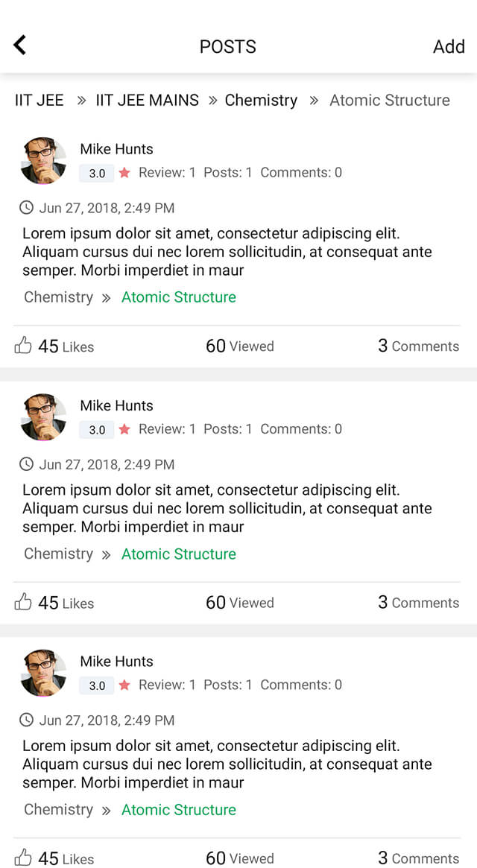Click Mike Hunts name on second post
The image size is (477, 868).
(116, 405)
